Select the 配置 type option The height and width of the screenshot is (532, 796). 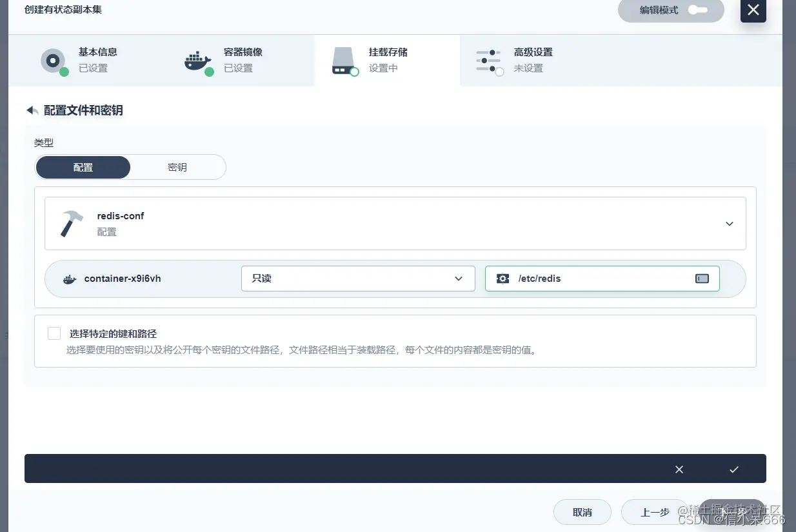83,167
